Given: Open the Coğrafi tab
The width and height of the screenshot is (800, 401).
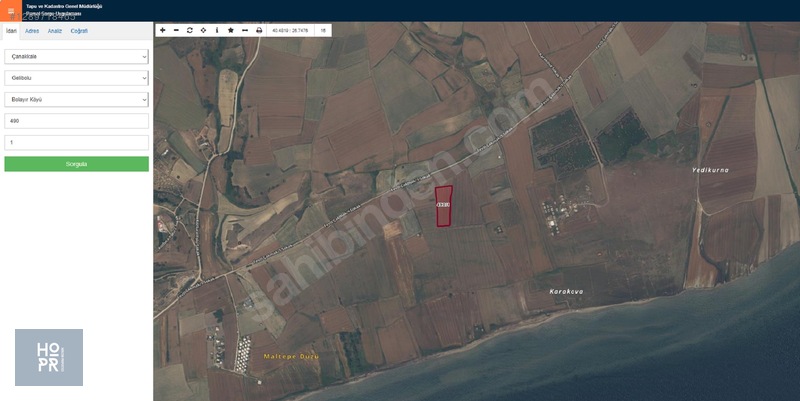Looking at the screenshot, I should point(79,31).
